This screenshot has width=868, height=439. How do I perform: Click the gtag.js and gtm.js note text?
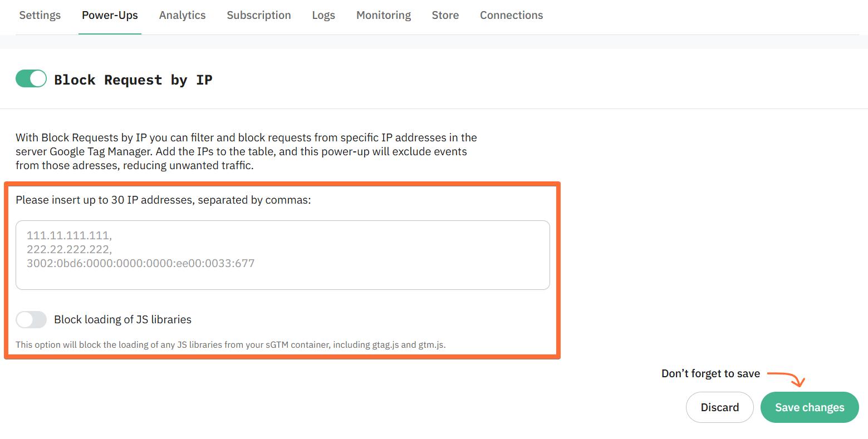(x=231, y=344)
